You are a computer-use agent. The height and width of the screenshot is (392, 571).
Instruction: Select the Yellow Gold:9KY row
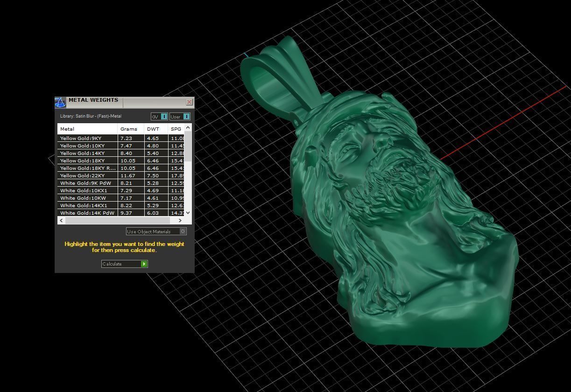pos(121,138)
